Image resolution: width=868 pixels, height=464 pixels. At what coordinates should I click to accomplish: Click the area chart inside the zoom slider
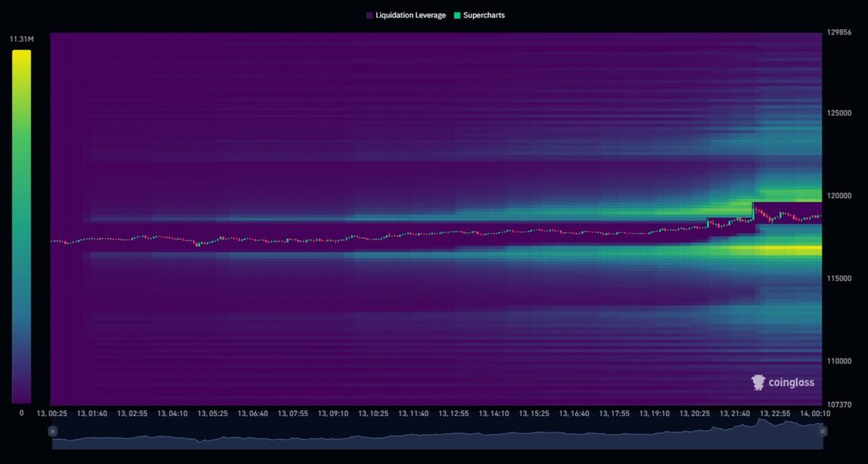[x=437, y=436]
